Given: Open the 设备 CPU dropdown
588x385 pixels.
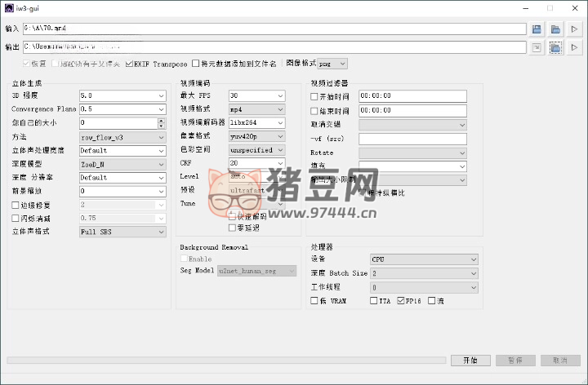Looking at the screenshot, I should click(x=423, y=259).
